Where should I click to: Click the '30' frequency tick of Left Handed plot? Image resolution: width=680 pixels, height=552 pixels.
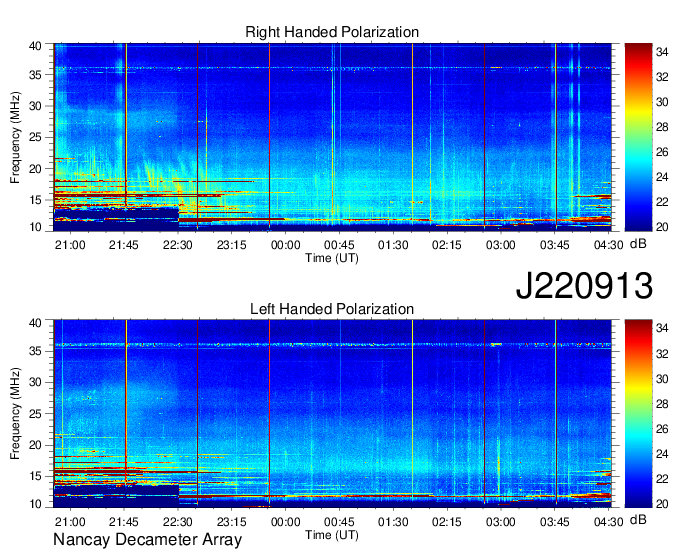(x=35, y=382)
